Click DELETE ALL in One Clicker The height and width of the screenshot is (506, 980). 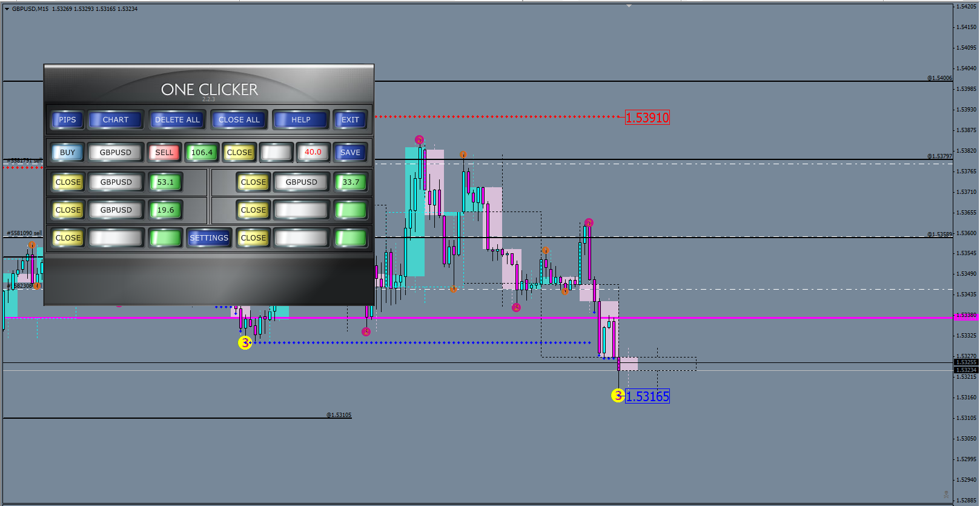pos(177,119)
